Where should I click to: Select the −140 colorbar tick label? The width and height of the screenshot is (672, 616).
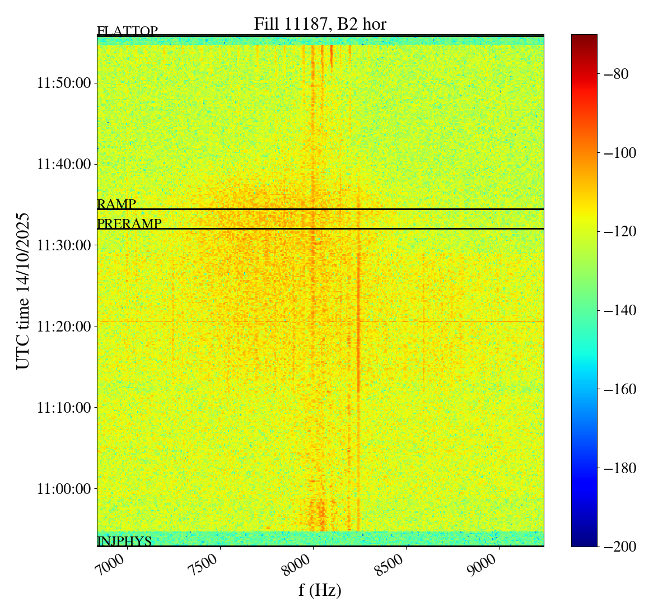619,310
